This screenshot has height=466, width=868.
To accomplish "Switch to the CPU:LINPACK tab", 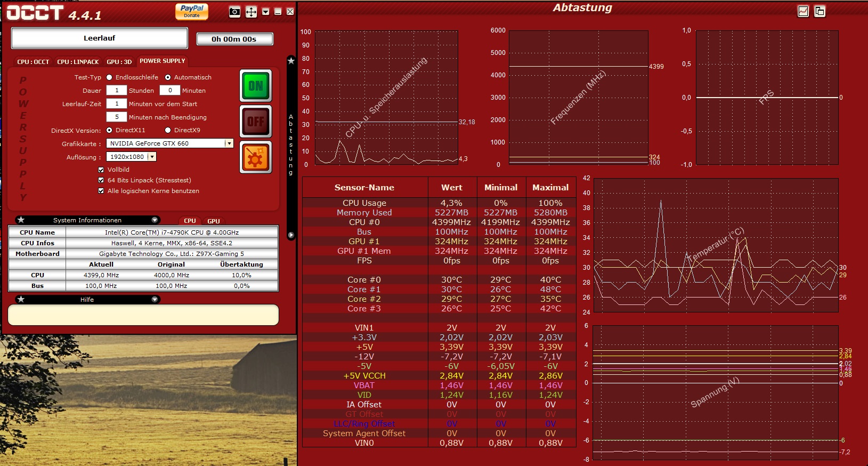I will tap(78, 62).
